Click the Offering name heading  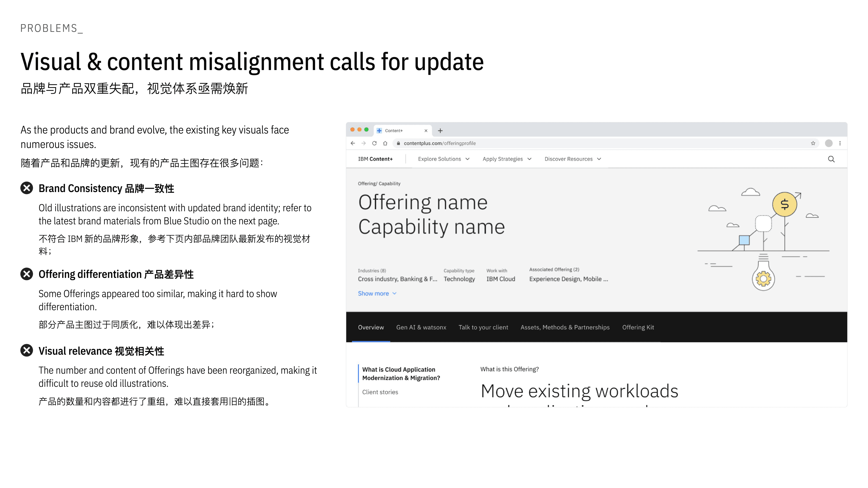pos(422,203)
